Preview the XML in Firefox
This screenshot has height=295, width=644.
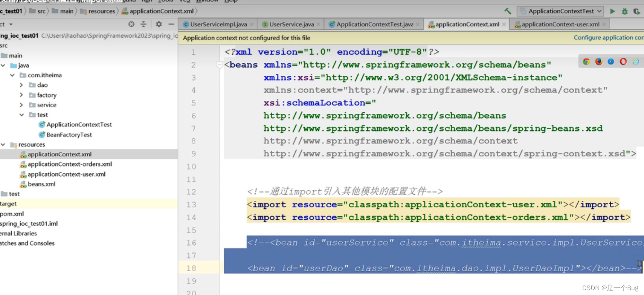pyautogui.click(x=599, y=61)
